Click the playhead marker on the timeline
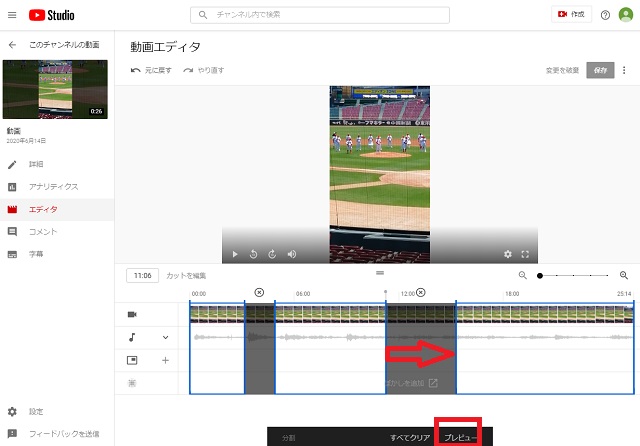 386,292
